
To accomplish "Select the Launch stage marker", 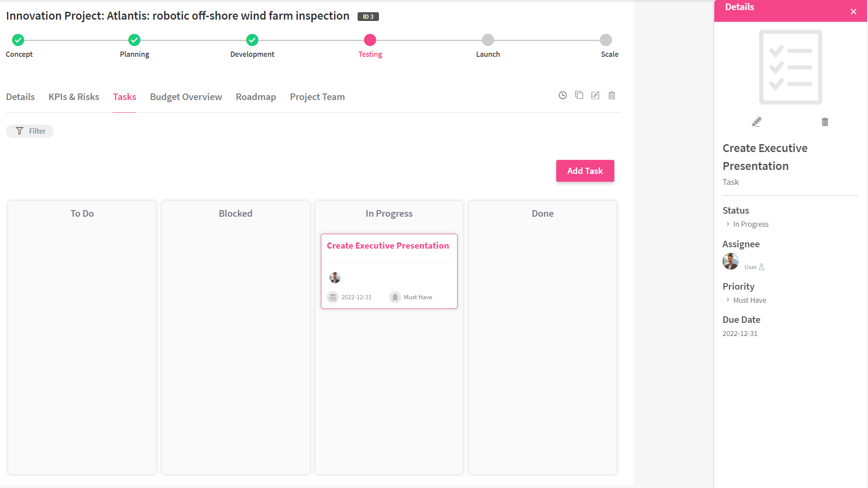I will (488, 40).
